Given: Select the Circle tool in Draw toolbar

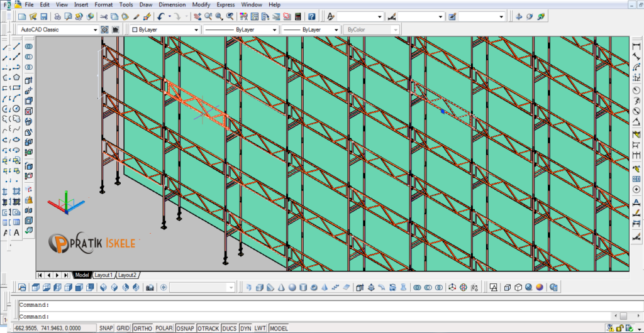Looking at the screenshot, I should [x=17, y=109].
